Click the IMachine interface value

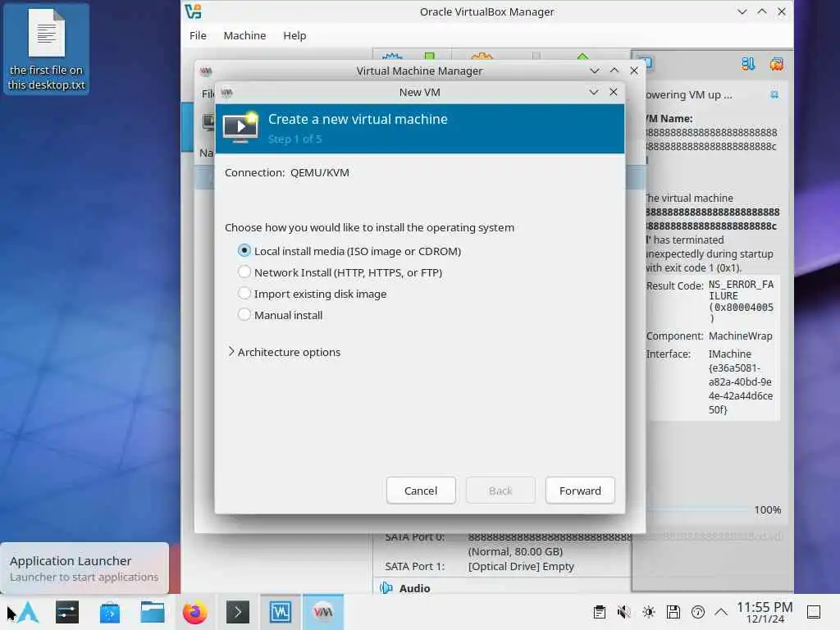point(741,382)
